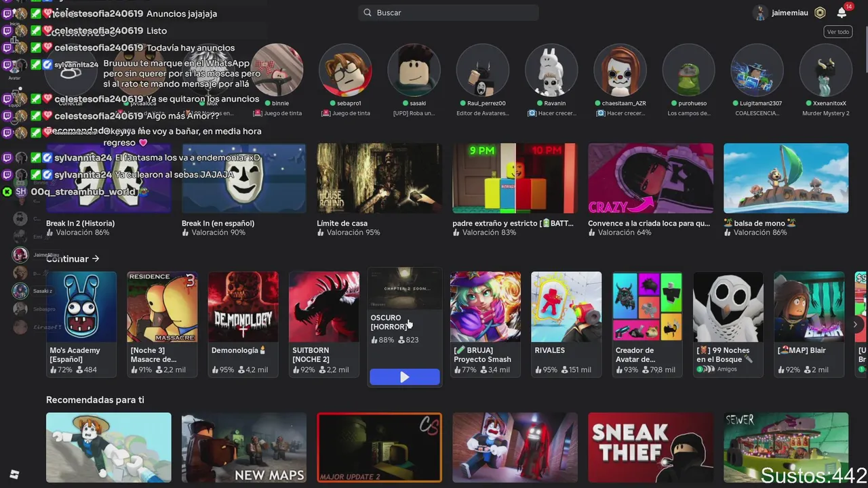868x488 pixels.
Task: Click the Recomendadas para ti heading
Action: [95, 400]
